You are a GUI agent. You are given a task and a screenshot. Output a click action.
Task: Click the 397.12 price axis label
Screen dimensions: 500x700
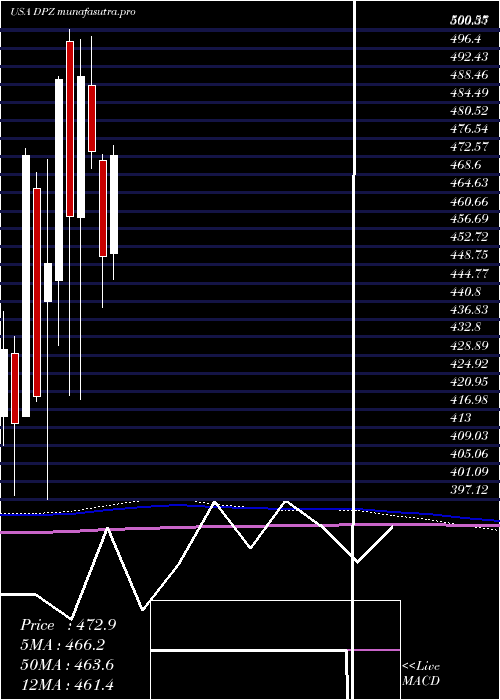coord(469,490)
